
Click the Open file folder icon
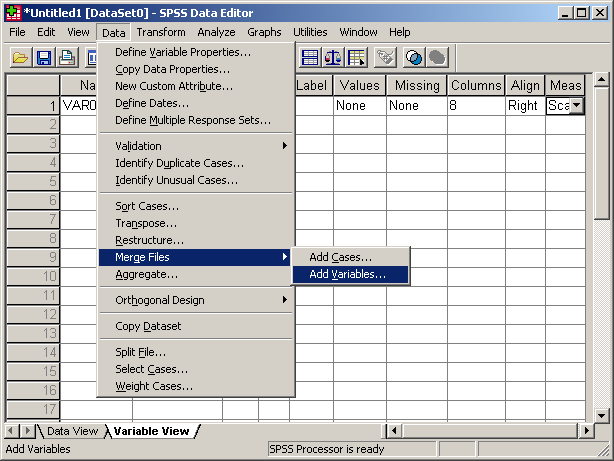click(20, 58)
